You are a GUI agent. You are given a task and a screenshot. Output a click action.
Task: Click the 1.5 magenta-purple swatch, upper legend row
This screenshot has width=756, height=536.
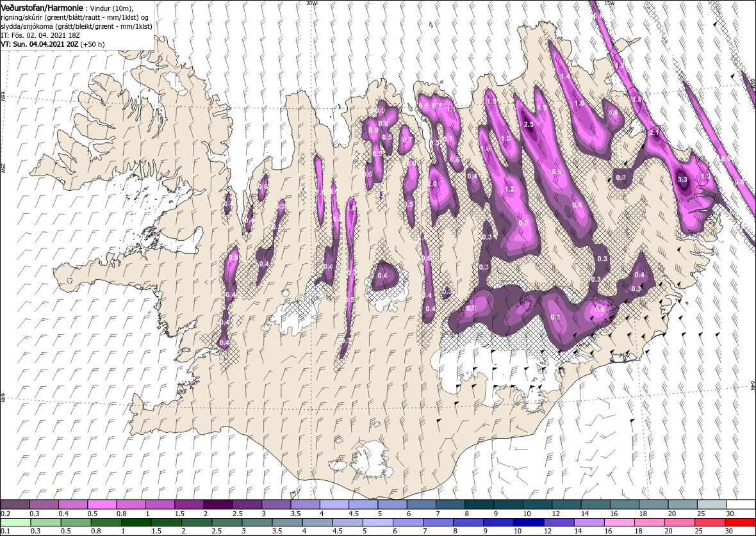[189, 505]
